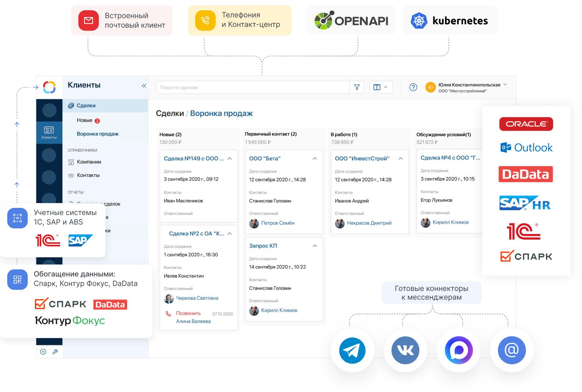This screenshot has height=392, width=582.
Task: Click Кирилл Климов in Сделка №4 card
Action: [451, 223]
